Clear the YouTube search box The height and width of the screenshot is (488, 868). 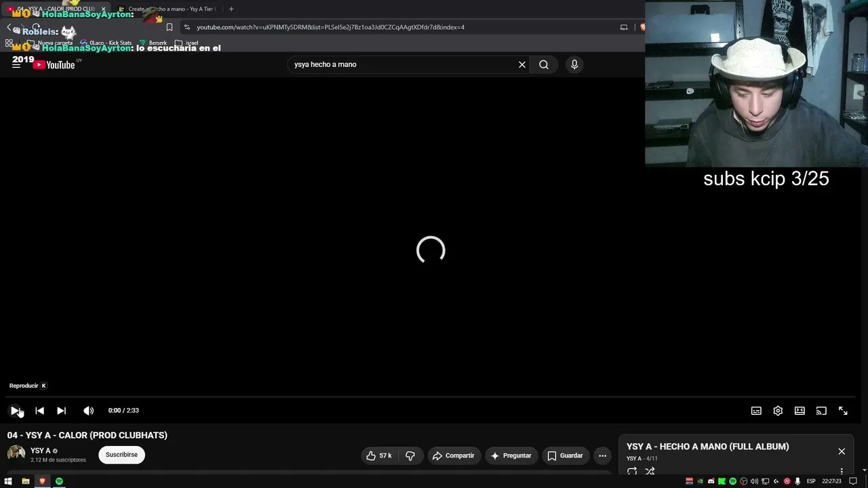522,64
